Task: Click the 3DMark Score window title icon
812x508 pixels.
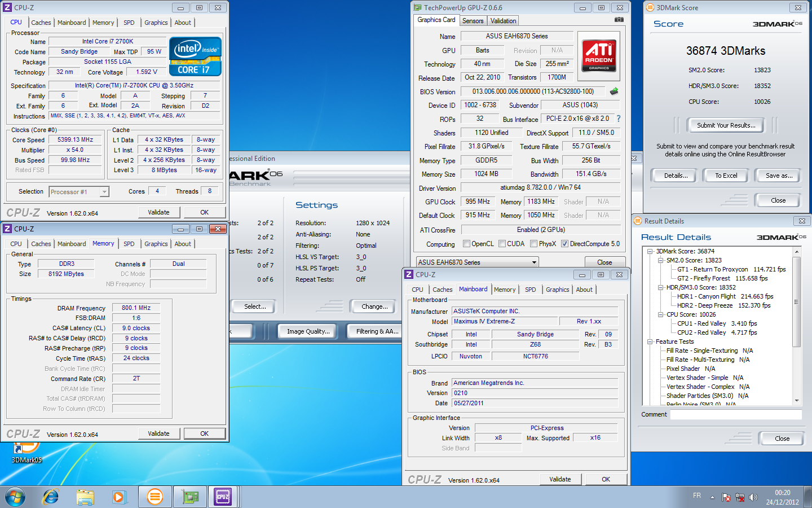Action: (650, 7)
